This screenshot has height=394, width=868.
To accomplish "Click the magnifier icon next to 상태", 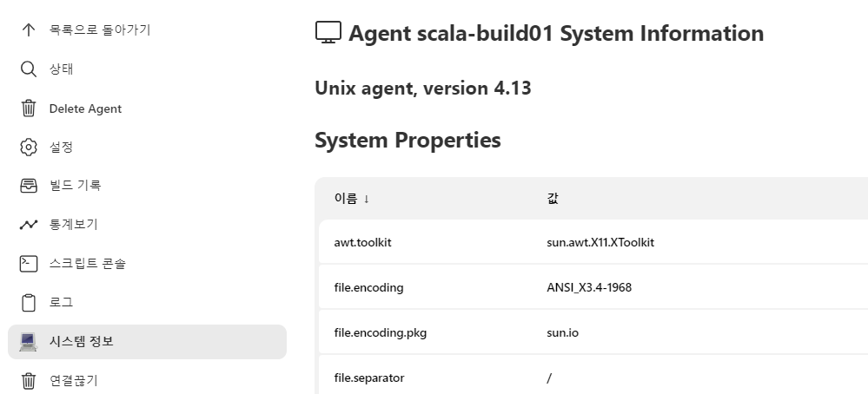I will 28,69.
